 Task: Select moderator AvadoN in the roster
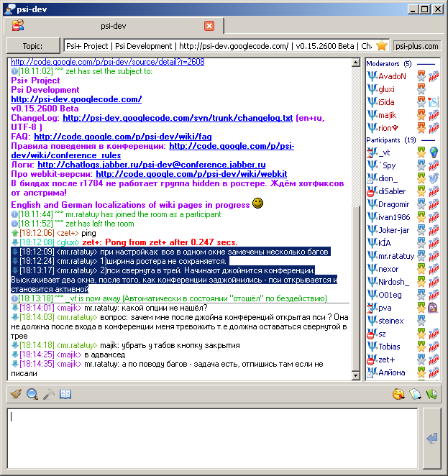pos(392,76)
